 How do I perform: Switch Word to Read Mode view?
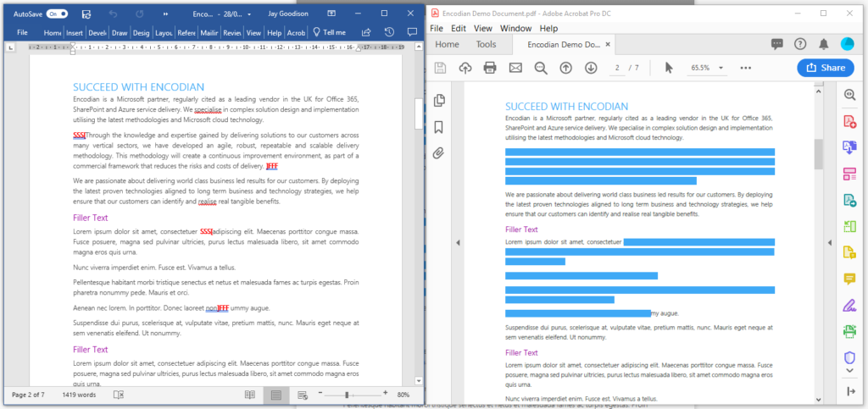click(250, 395)
